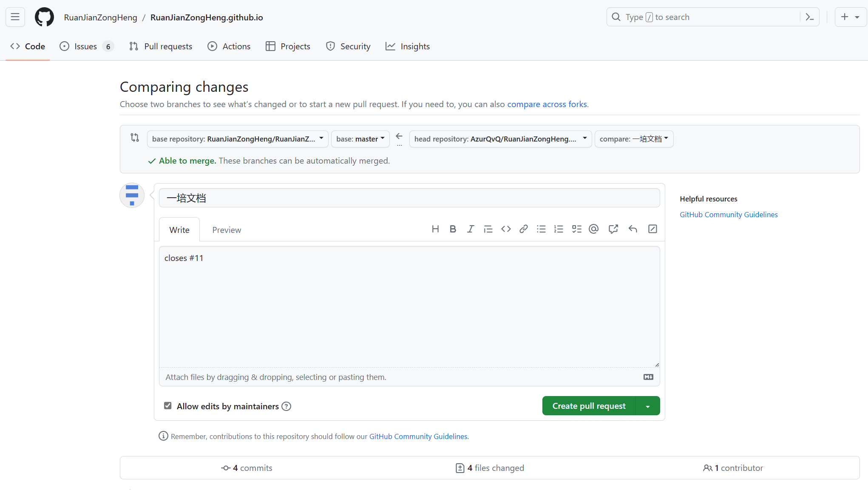The image size is (868, 490).
Task: Follow the compare across forks link
Action: (x=547, y=104)
